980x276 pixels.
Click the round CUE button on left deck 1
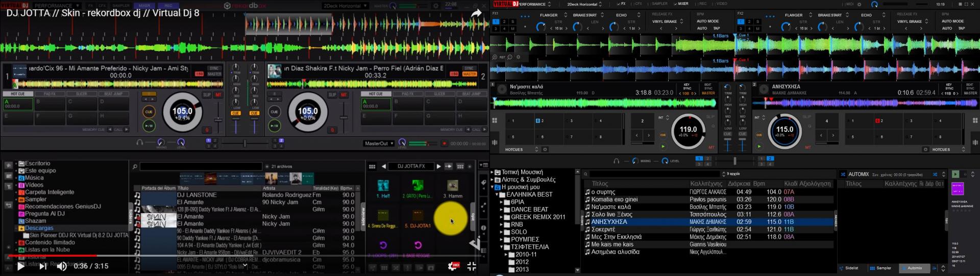149,111
